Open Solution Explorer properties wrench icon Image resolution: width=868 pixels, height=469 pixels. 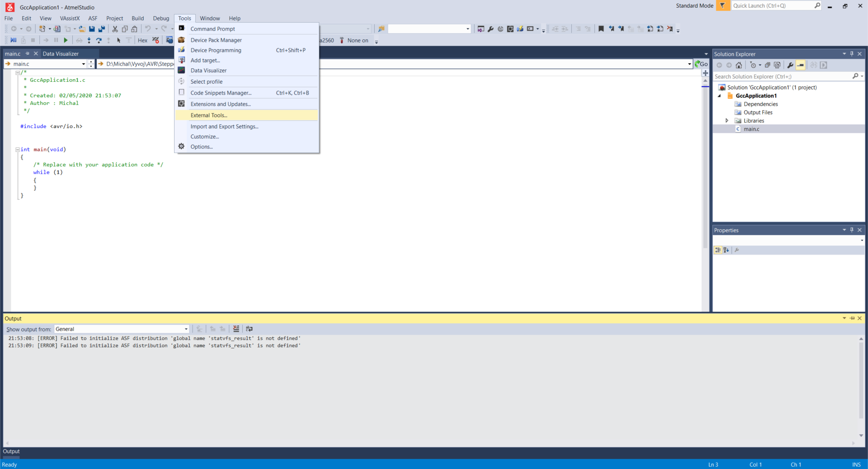(790, 65)
